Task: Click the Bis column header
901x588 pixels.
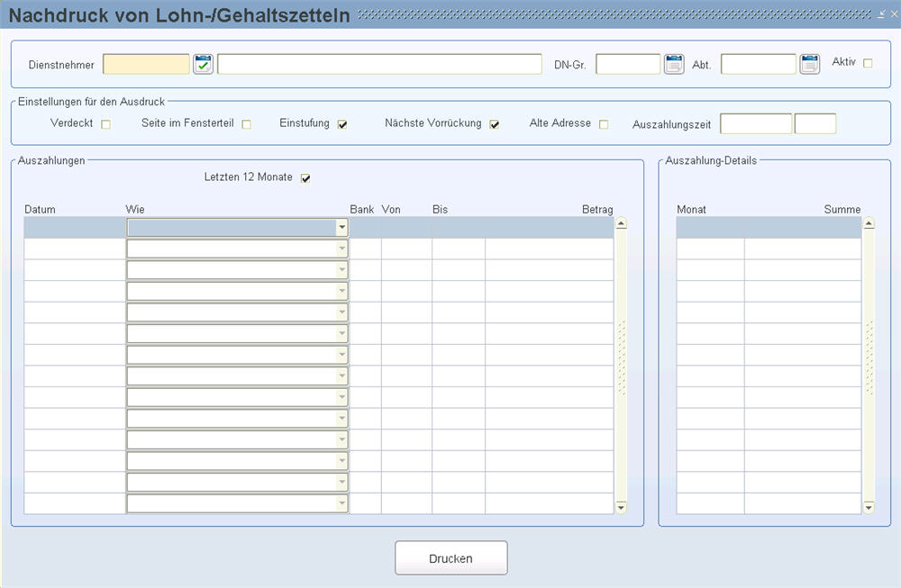Action: [x=441, y=210]
